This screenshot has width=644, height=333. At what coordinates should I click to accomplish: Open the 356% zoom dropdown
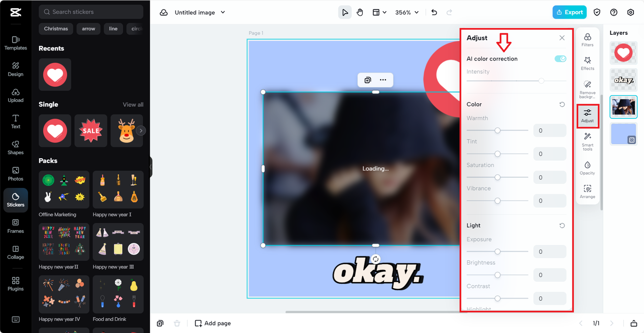pyautogui.click(x=407, y=13)
